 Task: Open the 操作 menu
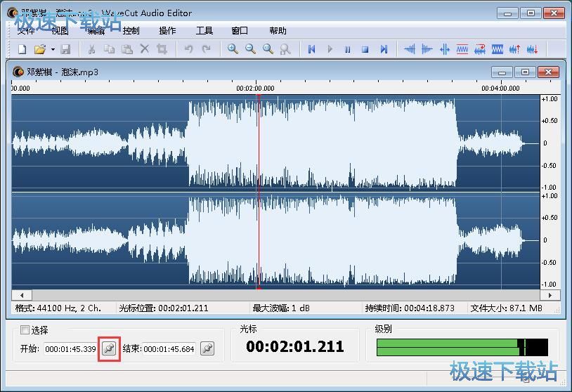click(x=167, y=31)
